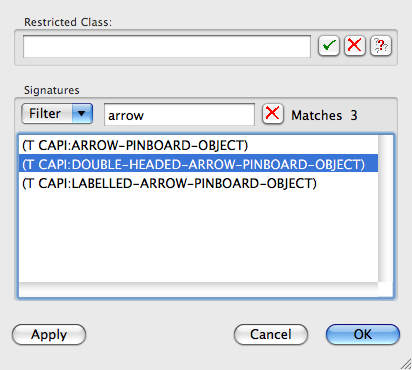Open the question mark help icon

pos(381,46)
